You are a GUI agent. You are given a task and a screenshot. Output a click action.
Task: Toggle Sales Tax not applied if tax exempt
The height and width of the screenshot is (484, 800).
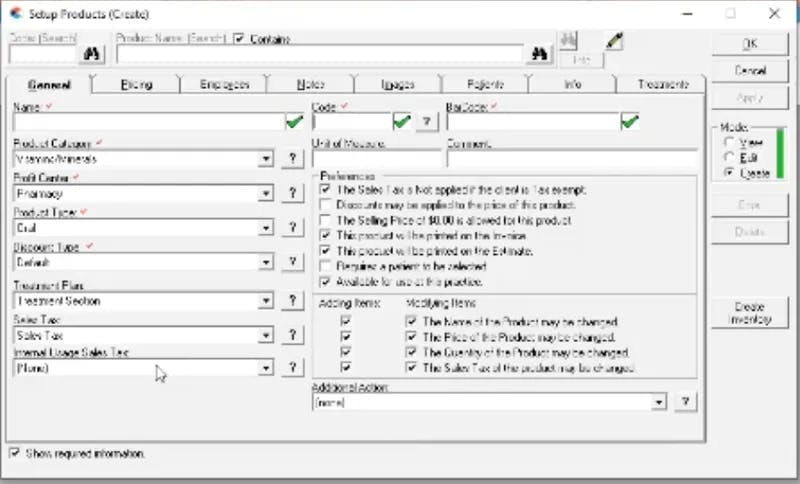pos(325,190)
